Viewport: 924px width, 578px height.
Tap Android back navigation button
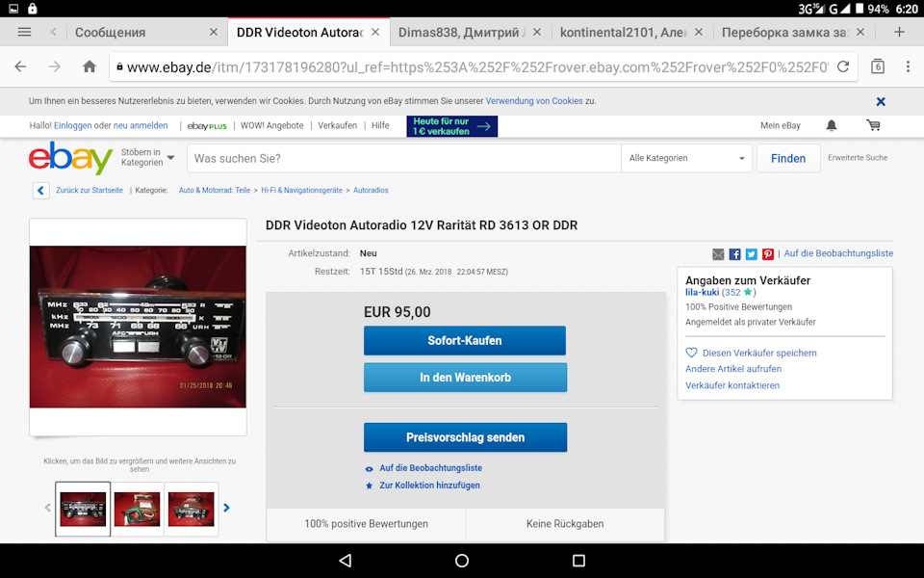tap(346, 561)
